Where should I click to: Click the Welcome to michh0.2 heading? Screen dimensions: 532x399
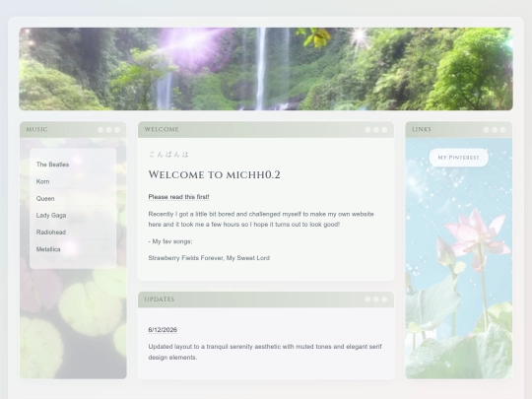(x=215, y=174)
